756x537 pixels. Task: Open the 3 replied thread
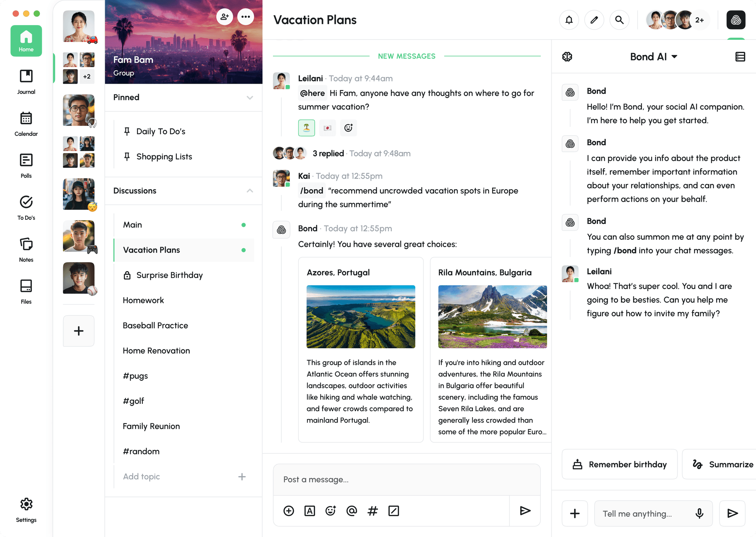pyautogui.click(x=328, y=153)
